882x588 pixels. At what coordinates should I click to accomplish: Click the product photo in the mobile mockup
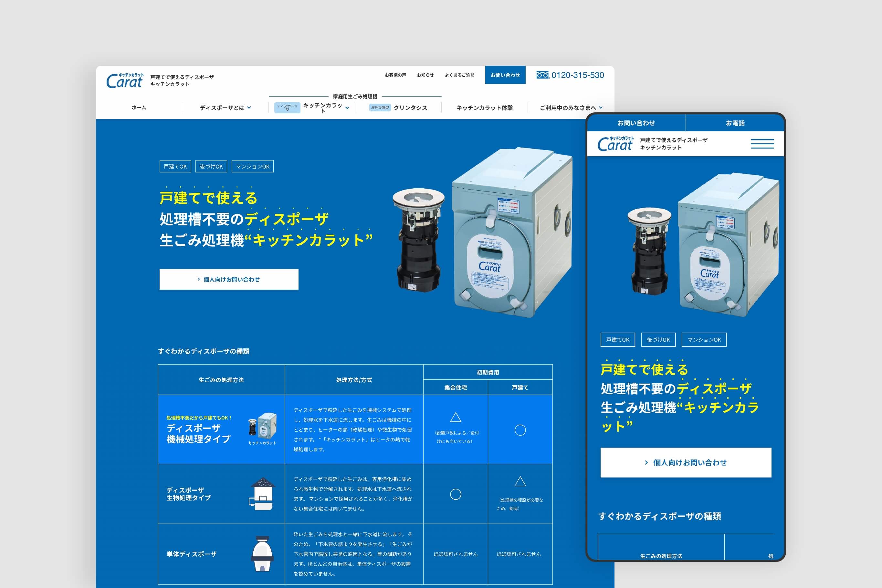(703, 244)
